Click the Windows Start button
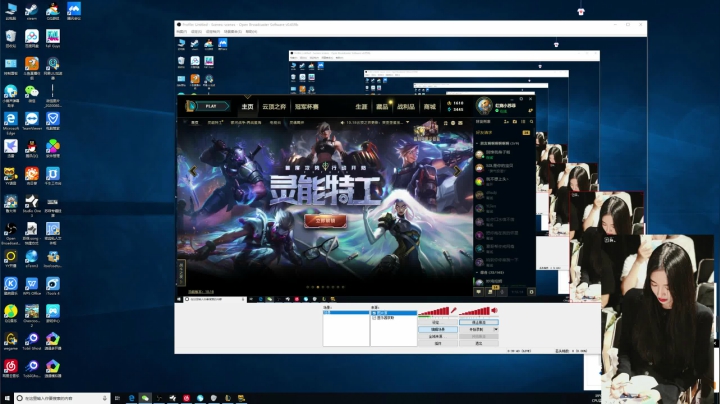Viewport: 720px width, 404px height. point(7,398)
